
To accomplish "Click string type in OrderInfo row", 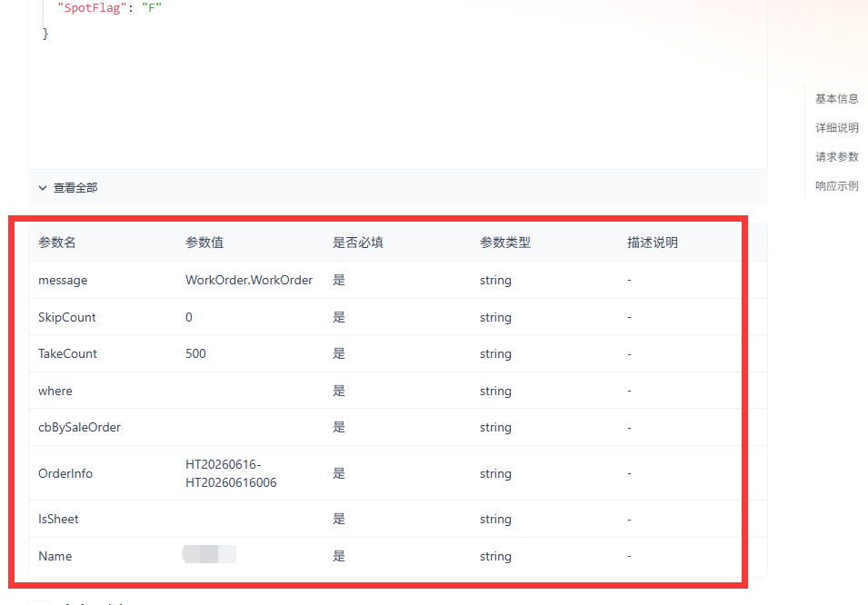I will [x=495, y=474].
